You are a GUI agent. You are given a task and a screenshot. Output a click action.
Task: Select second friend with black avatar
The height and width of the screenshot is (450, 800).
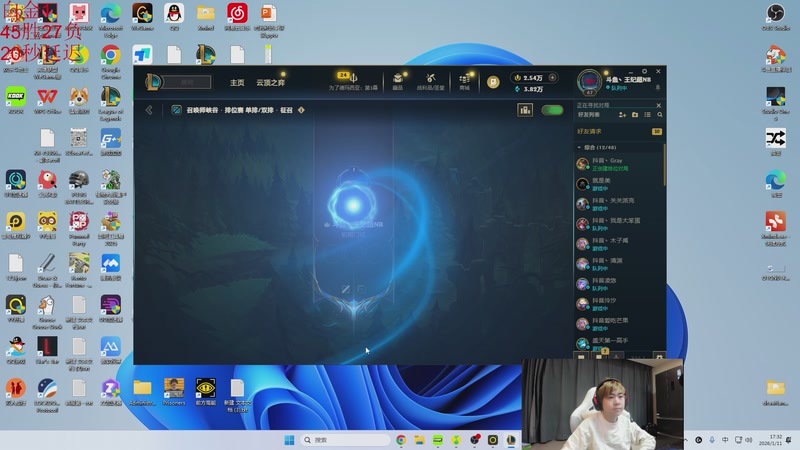point(619,184)
